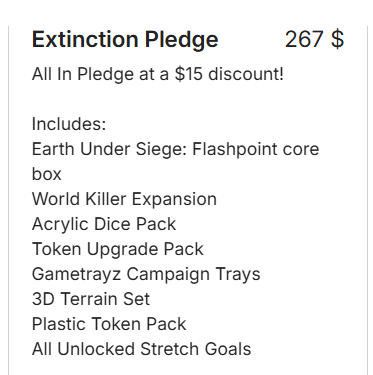Click the All In Pledge discount description

(158, 74)
